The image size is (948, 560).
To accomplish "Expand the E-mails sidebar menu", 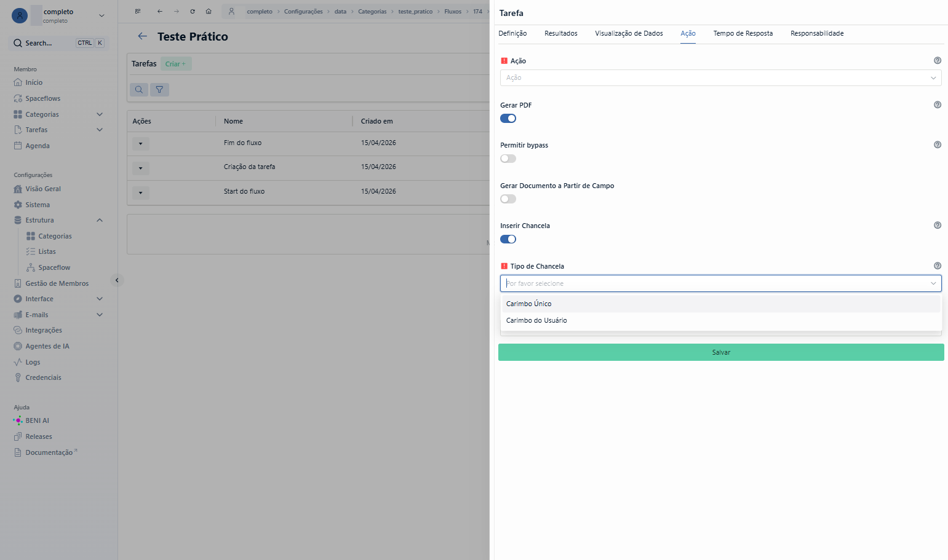I will (100, 315).
